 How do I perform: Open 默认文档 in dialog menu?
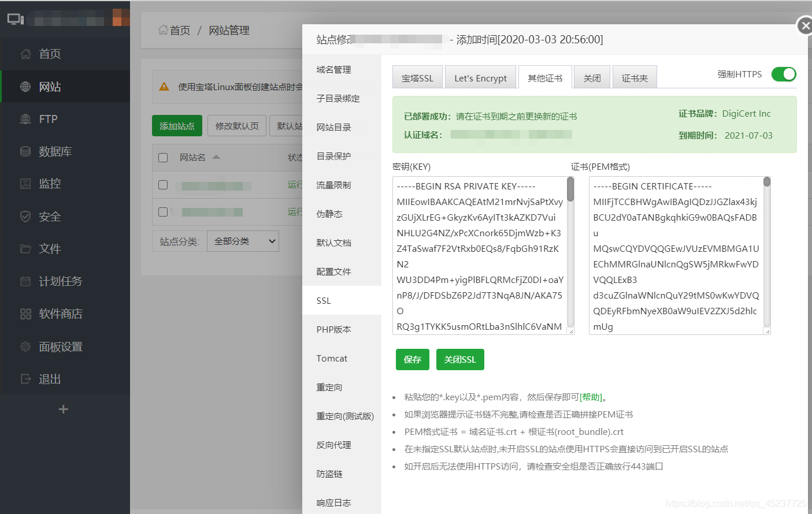tap(342, 243)
